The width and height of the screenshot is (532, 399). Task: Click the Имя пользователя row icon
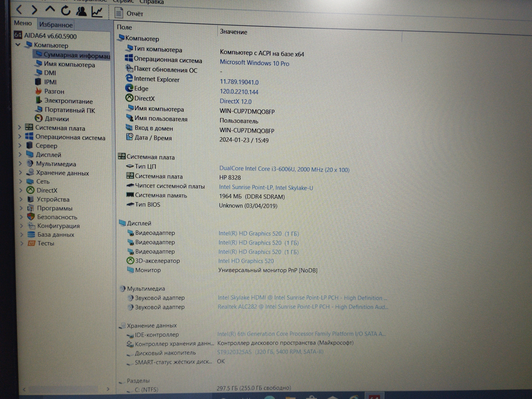129,118
